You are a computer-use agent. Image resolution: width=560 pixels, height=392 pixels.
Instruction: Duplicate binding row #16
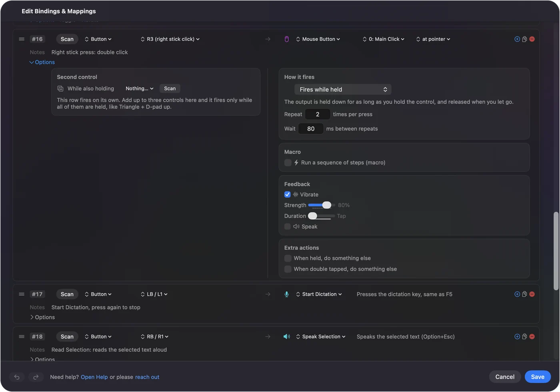524,39
